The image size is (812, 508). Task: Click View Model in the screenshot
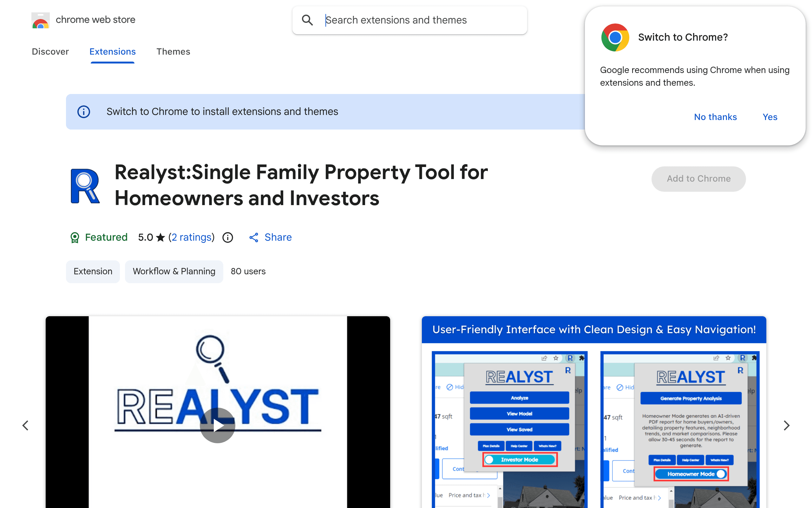(x=520, y=414)
